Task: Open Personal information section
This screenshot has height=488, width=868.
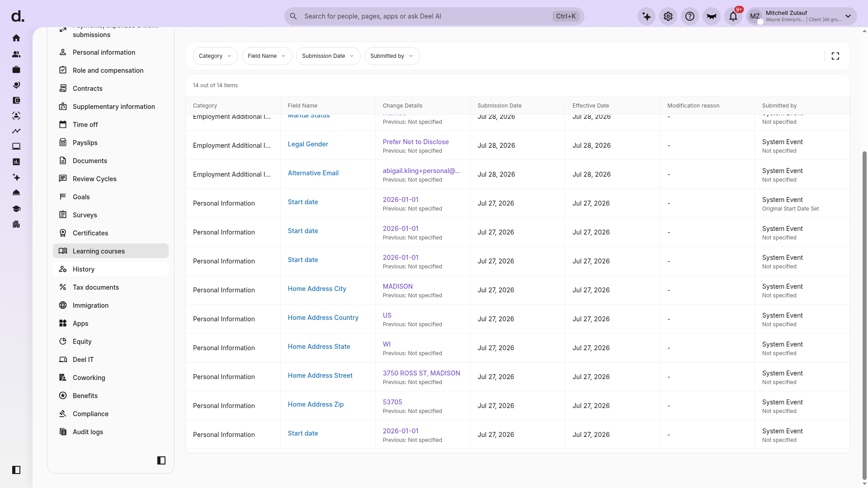Action: (x=111, y=52)
